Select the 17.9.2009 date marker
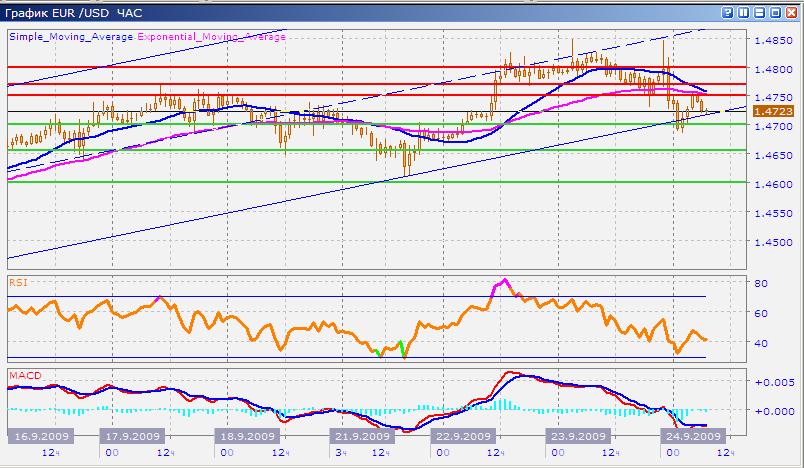The height and width of the screenshot is (468, 804). (x=135, y=438)
